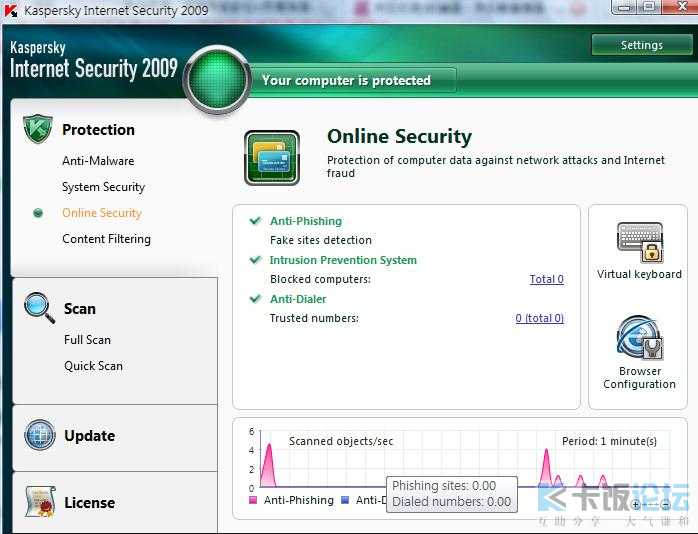Click the green protection status orb
The height and width of the screenshot is (534, 698).
[218, 80]
